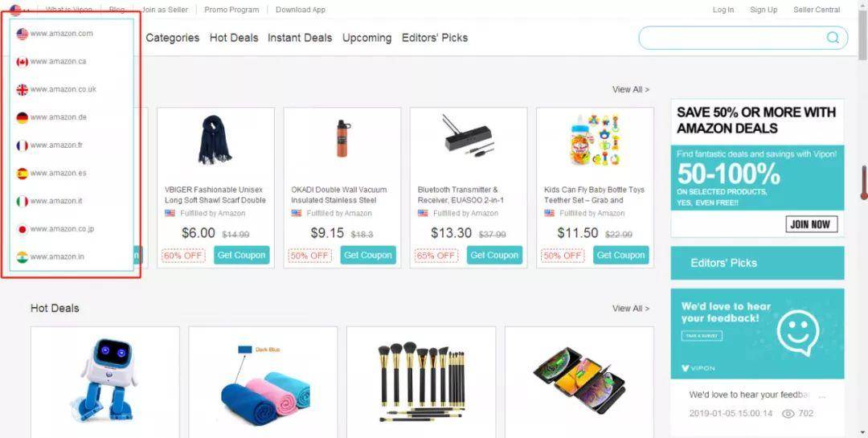Click the Sign Up link
The image size is (868, 438).
tap(764, 10)
